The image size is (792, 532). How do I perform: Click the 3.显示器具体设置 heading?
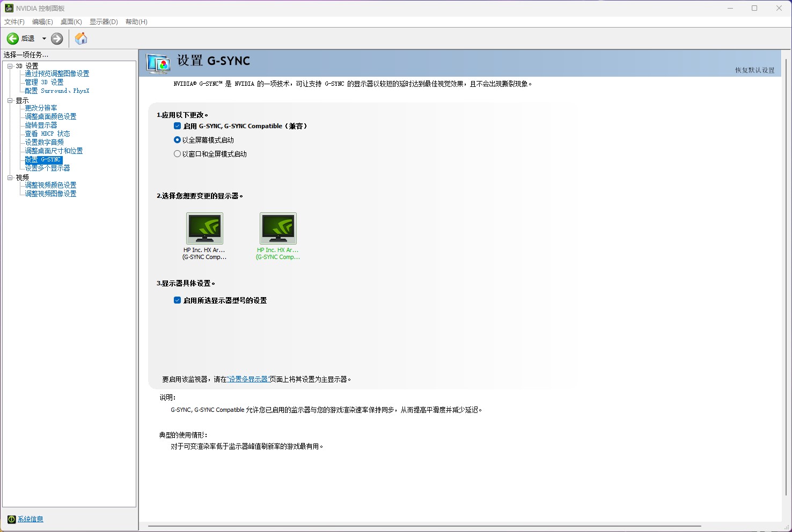[186, 283]
